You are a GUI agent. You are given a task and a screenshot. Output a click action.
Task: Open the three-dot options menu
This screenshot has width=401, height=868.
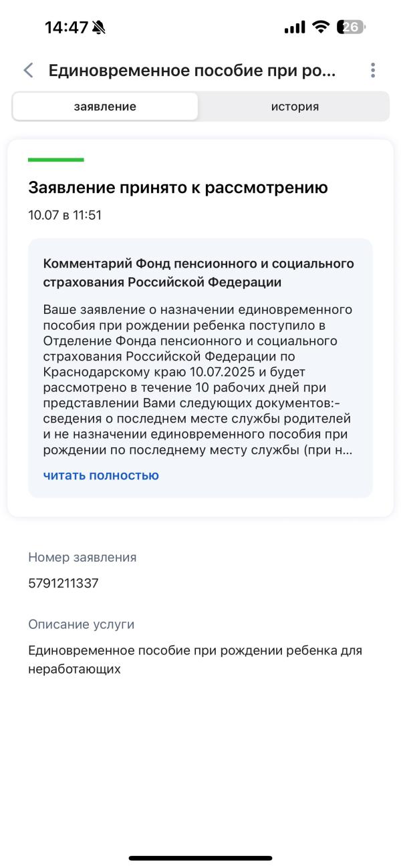point(372,71)
